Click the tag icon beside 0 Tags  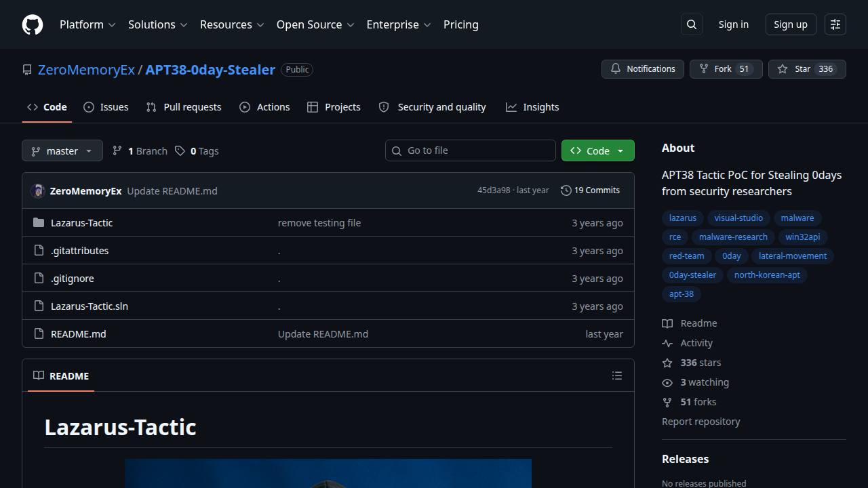(180, 150)
